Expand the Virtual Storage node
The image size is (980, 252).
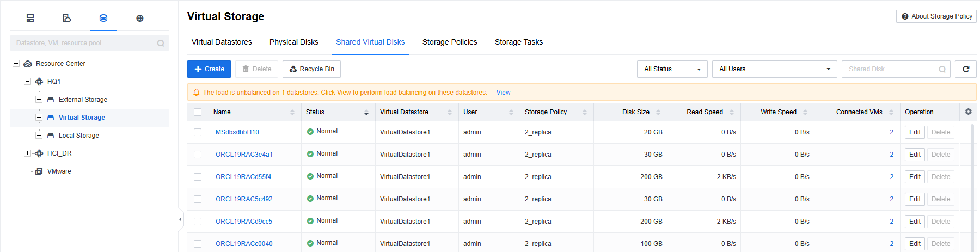click(x=39, y=118)
